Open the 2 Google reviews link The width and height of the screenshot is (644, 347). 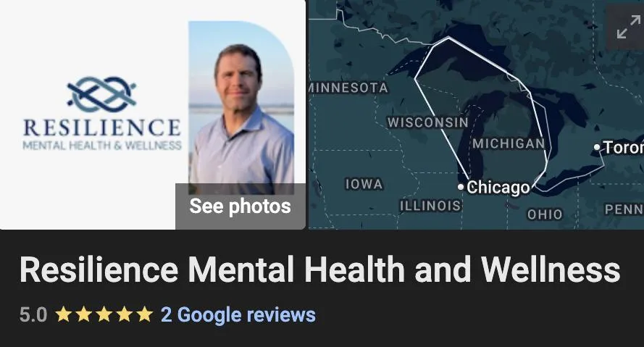click(x=238, y=315)
